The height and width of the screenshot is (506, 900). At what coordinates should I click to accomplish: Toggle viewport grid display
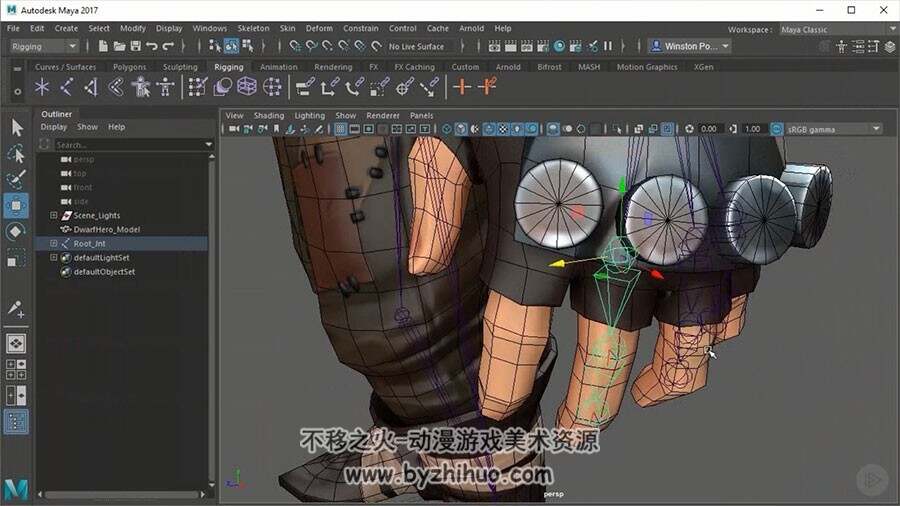click(x=340, y=129)
